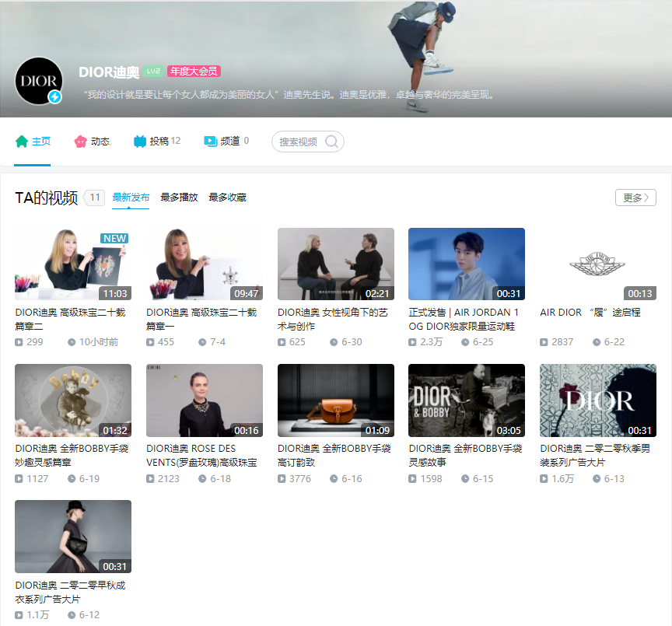The height and width of the screenshot is (626, 672).
Task: Open the brown Bobby bag video thumbnail
Action: click(335, 400)
